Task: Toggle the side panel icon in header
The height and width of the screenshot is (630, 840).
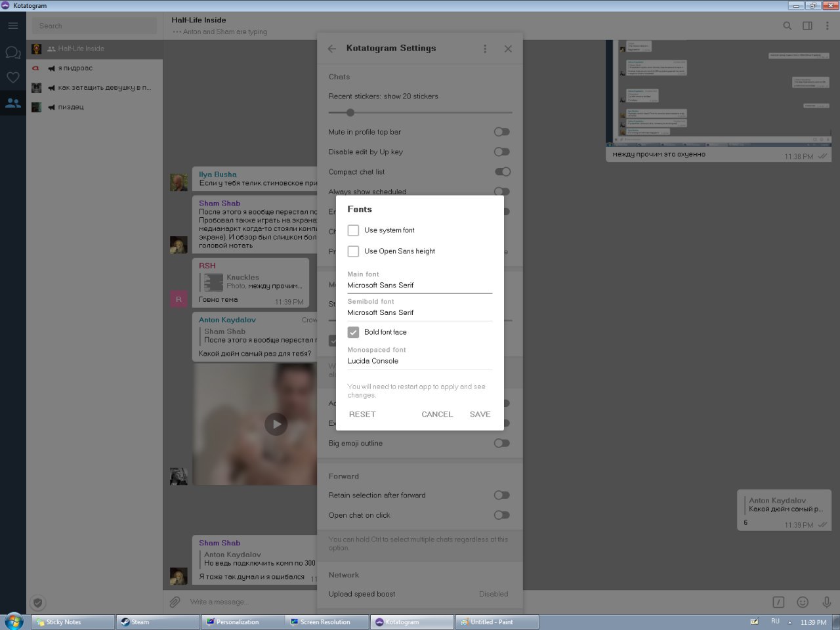Action: click(807, 26)
